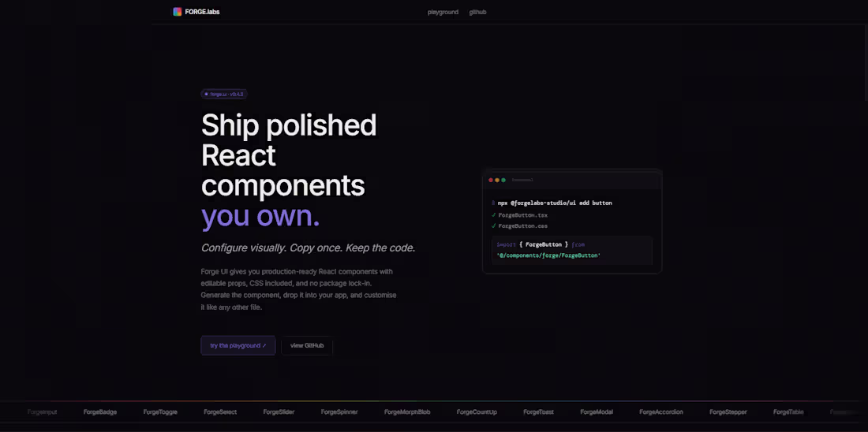Select ForgeToggle in the component marquee
This screenshot has height=432, width=868.
coord(159,412)
